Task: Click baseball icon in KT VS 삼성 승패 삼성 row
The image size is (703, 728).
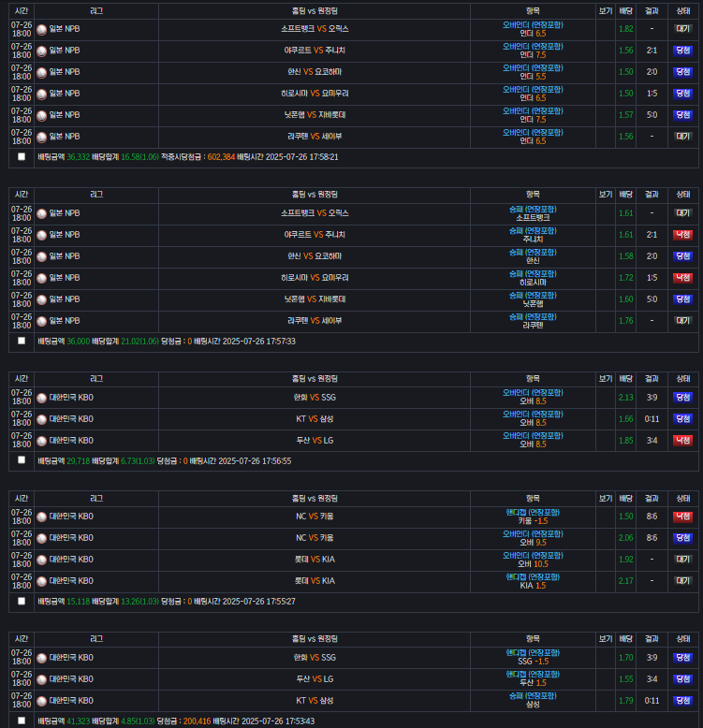Action: click(x=42, y=701)
